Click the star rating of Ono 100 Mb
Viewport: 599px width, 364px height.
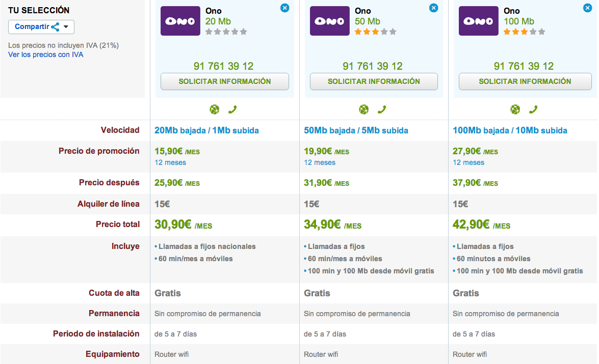[x=525, y=32]
